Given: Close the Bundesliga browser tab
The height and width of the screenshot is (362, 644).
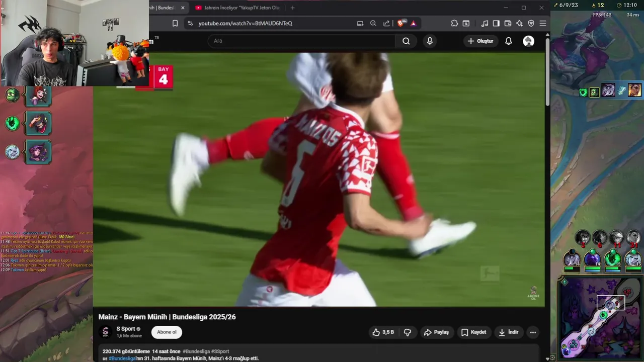Looking at the screenshot, I should coord(183,8).
